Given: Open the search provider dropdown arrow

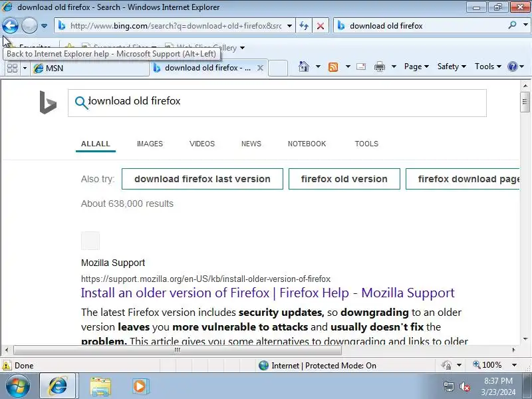Looking at the screenshot, I should coord(525,25).
